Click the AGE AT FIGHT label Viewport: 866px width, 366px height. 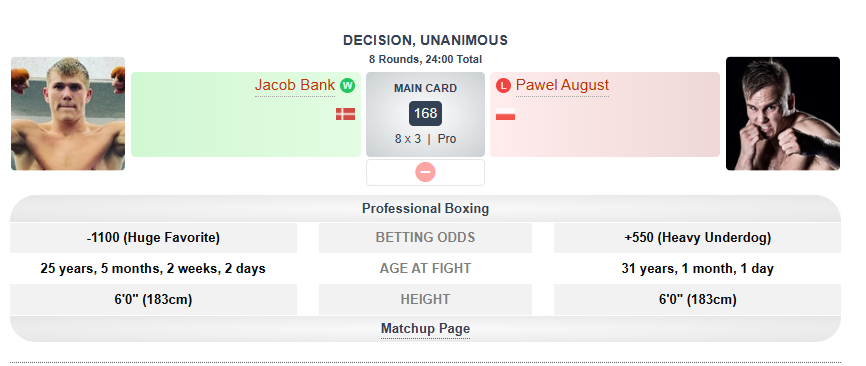pyautogui.click(x=425, y=268)
